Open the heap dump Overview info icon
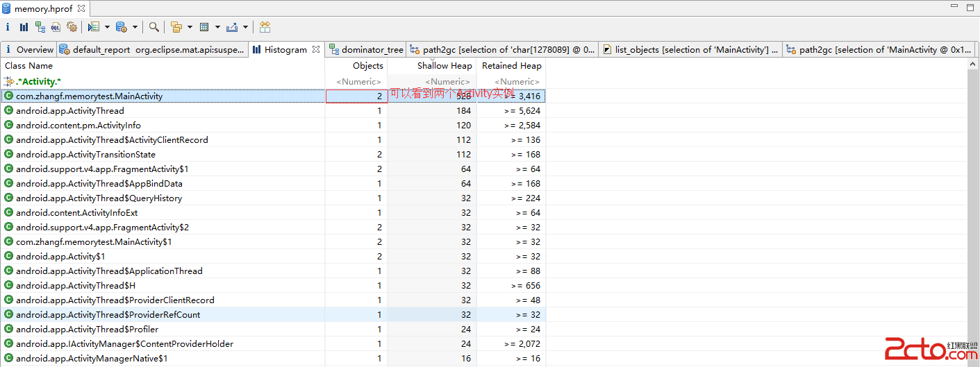Image resolution: width=980 pixels, height=367 pixels. pyautogui.click(x=8, y=27)
